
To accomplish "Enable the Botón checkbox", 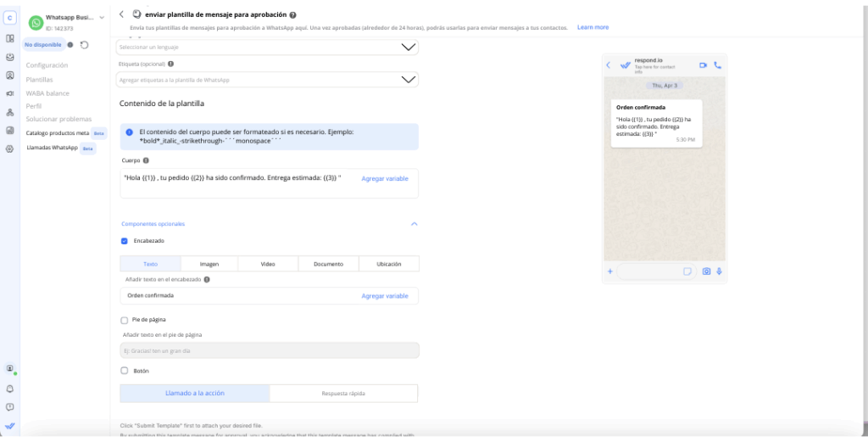I will pos(124,371).
